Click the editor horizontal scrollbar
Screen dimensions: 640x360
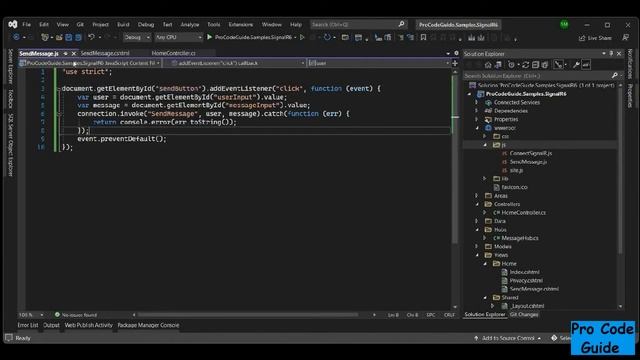pyautogui.click(x=248, y=315)
